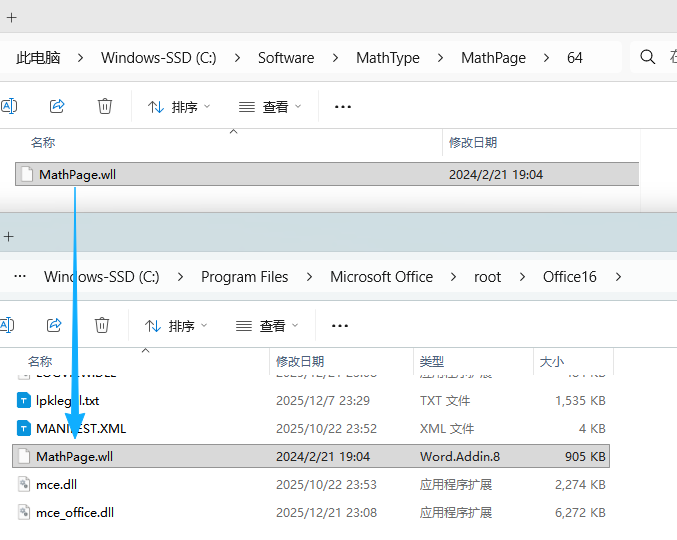
Task: Click 905 KB size cell
Action: click(x=585, y=457)
